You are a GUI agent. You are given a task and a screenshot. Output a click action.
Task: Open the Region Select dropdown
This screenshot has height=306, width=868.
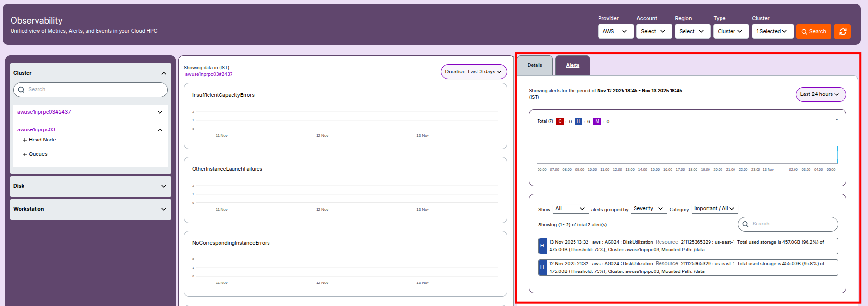(693, 32)
